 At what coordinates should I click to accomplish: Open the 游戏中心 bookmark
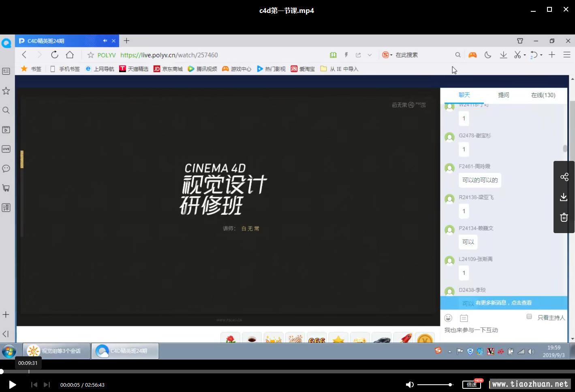(x=237, y=69)
